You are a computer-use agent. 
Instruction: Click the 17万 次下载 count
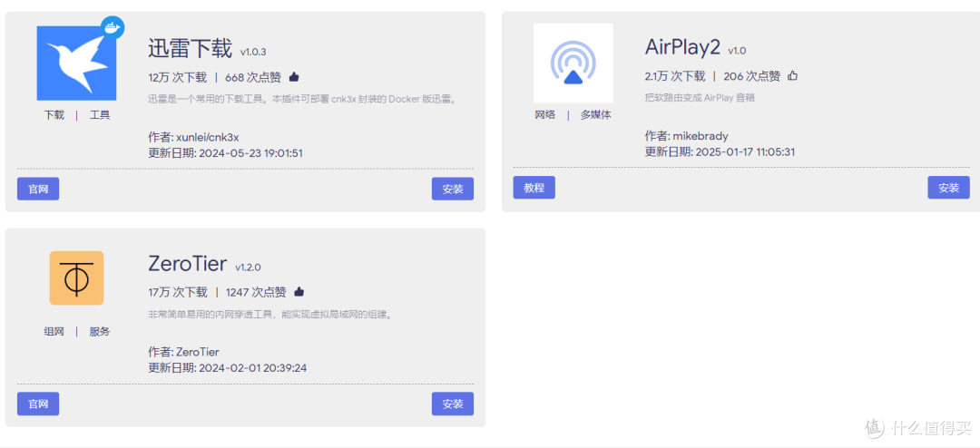click(178, 292)
